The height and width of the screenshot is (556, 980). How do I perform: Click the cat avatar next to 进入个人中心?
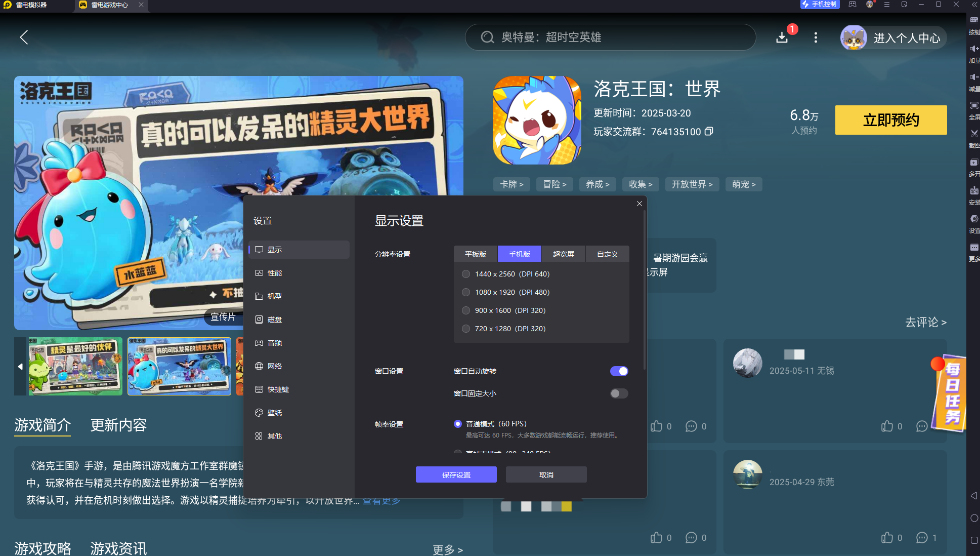click(x=854, y=38)
